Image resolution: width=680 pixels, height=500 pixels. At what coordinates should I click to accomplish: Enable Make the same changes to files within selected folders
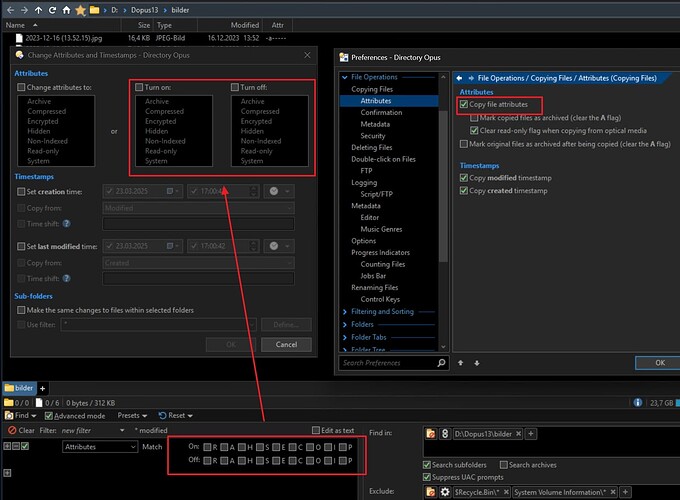(x=21, y=310)
